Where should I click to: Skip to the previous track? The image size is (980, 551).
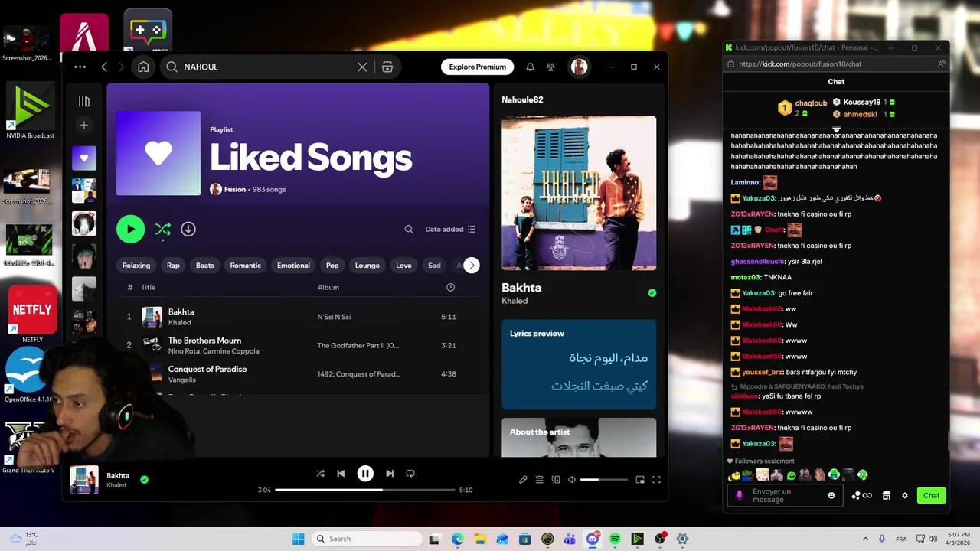pos(341,474)
